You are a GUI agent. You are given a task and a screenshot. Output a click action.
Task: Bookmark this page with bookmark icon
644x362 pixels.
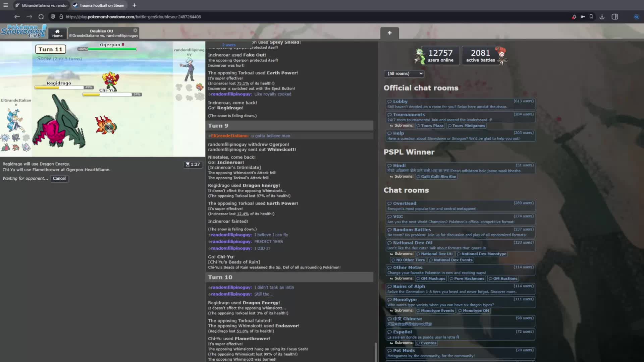591,17
